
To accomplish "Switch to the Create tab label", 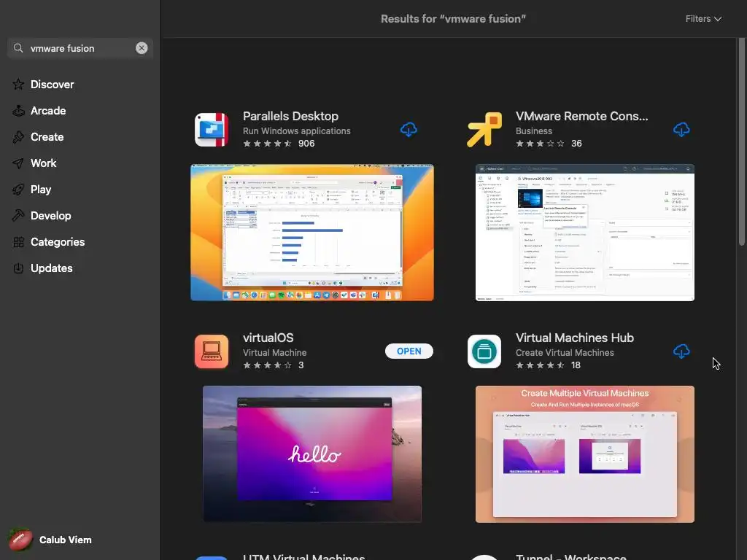I will click(47, 136).
